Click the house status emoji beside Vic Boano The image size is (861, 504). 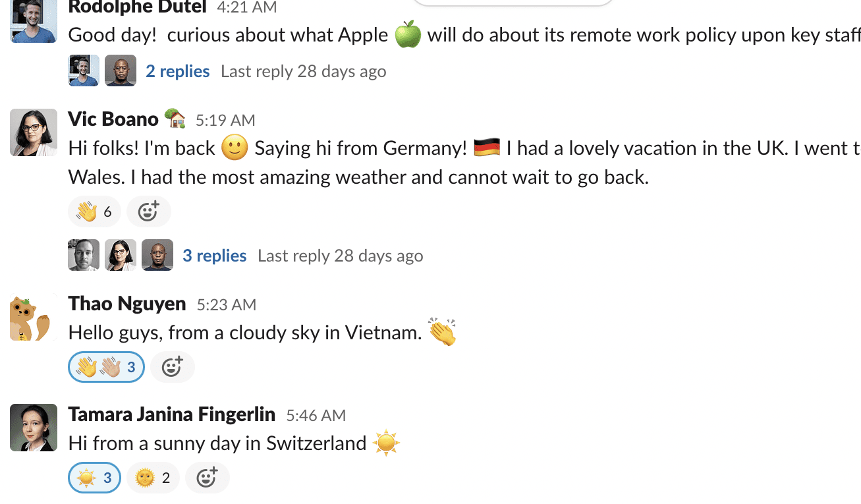[x=175, y=119]
